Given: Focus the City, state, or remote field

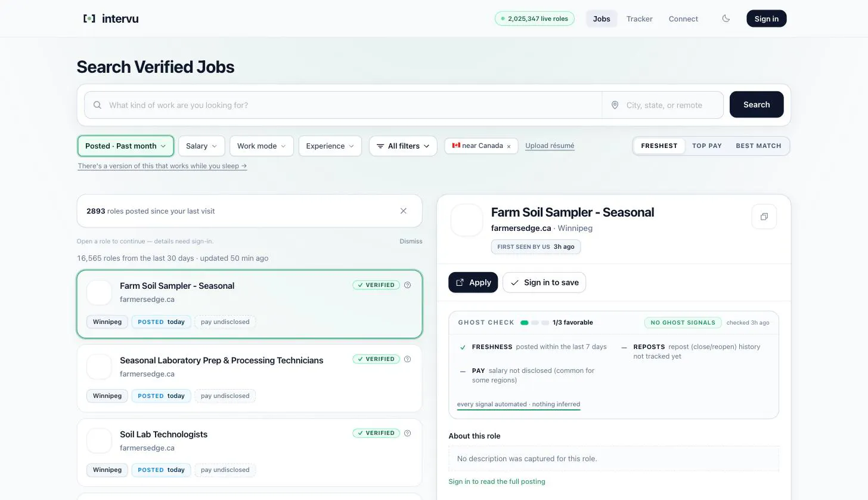Looking at the screenshot, I should pos(664,105).
